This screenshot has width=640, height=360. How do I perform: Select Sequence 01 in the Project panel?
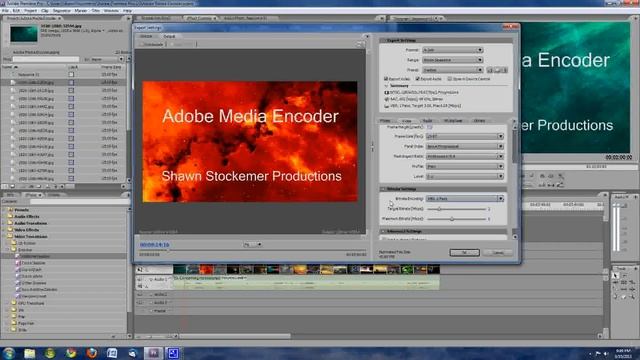(x=29, y=75)
